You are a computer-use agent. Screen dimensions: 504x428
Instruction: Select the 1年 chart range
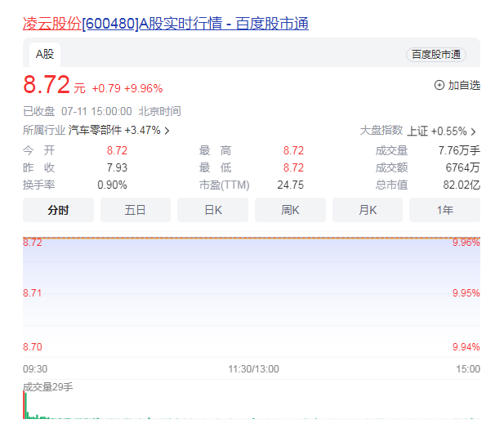[x=444, y=210]
